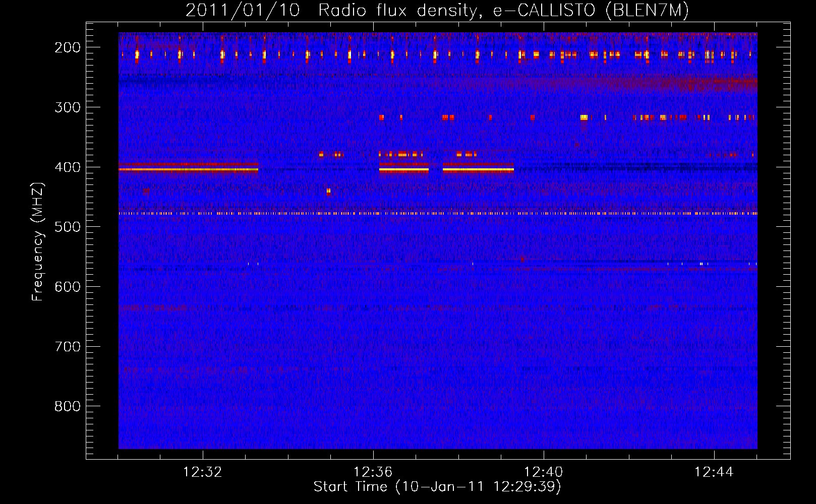Click the 700 frequency tick label
The height and width of the screenshot is (504, 816).
point(68,347)
